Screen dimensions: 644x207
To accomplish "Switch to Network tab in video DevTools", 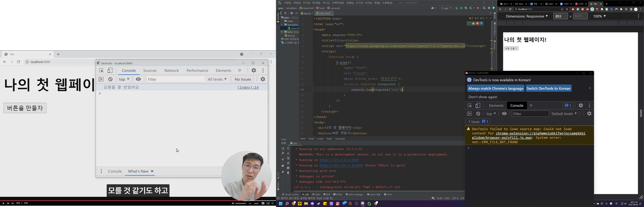I will [171, 70].
